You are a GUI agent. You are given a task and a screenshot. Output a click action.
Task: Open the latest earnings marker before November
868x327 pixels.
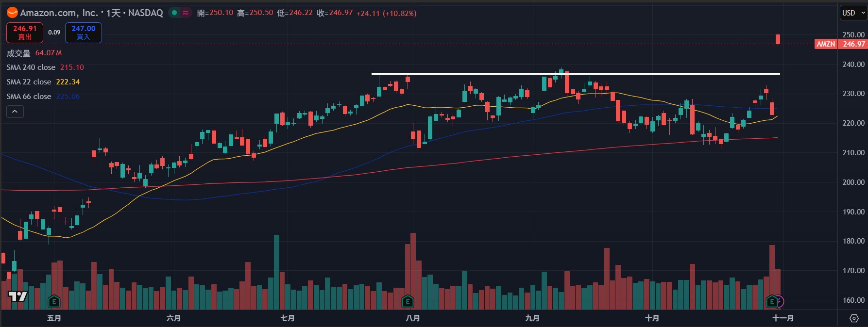tap(771, 302)
